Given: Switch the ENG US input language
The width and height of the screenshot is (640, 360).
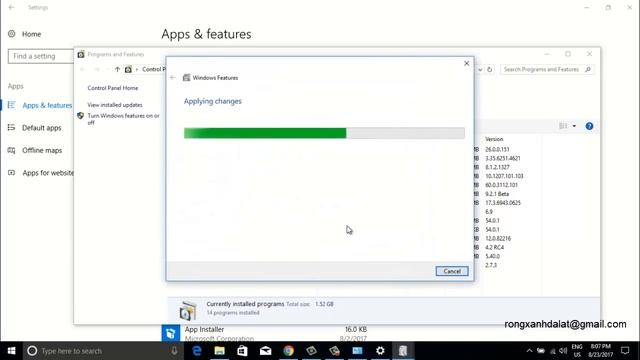Looking at the screenshot, I should click(x=577, y=351).
